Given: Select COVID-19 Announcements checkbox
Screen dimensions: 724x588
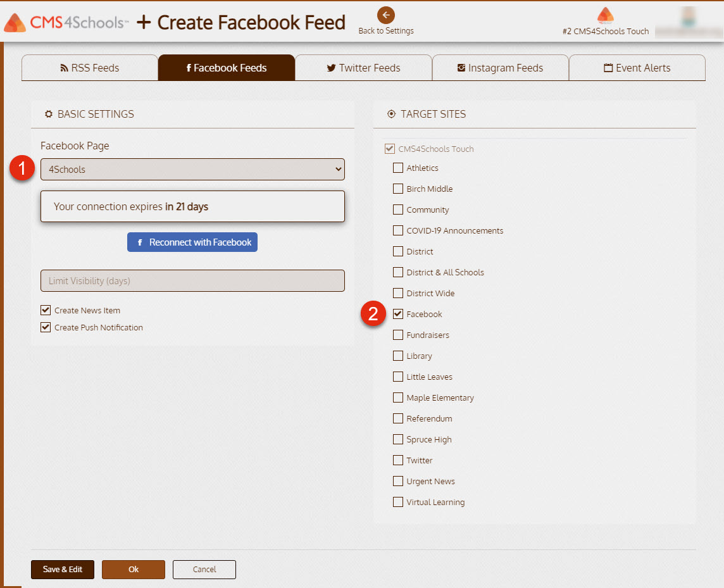Looking at the screenshot, I should (x=397, y=230).
